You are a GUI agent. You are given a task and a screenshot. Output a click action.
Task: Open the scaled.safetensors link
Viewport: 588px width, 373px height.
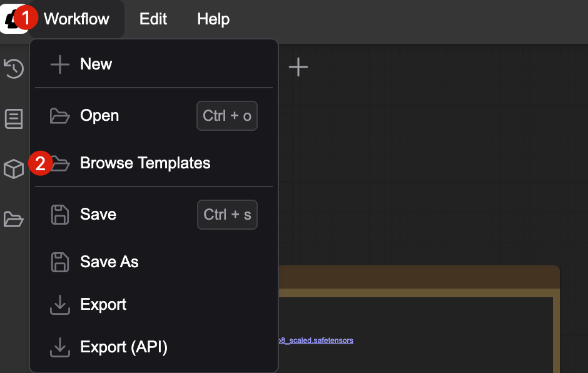(x=316, y=340)
